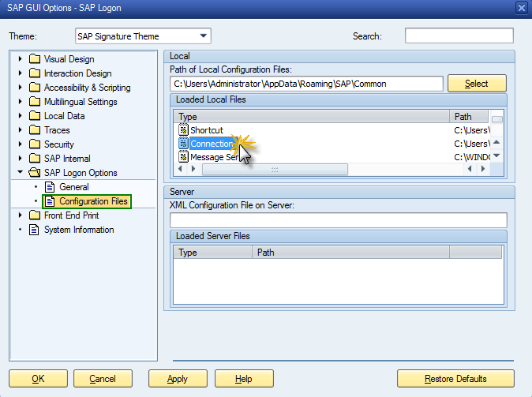
Task: Click the Path column header in Loaded Local Files
Action: coord(469,117)
